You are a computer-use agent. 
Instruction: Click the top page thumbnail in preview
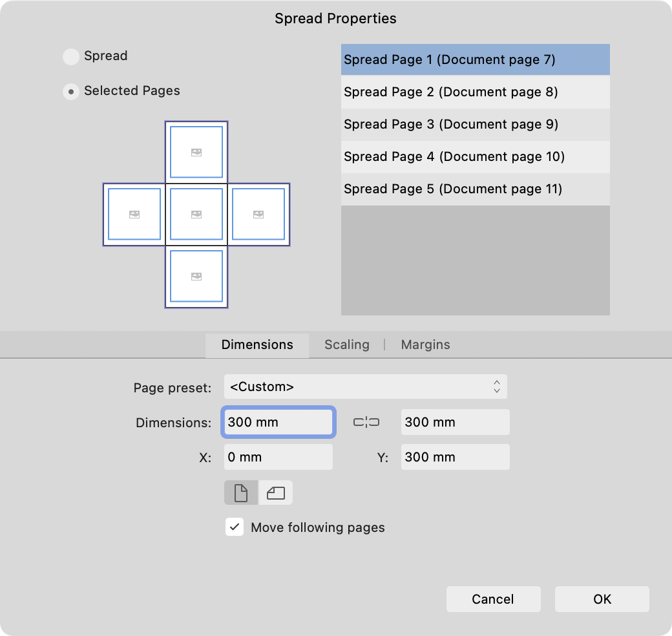click(196, 152)
